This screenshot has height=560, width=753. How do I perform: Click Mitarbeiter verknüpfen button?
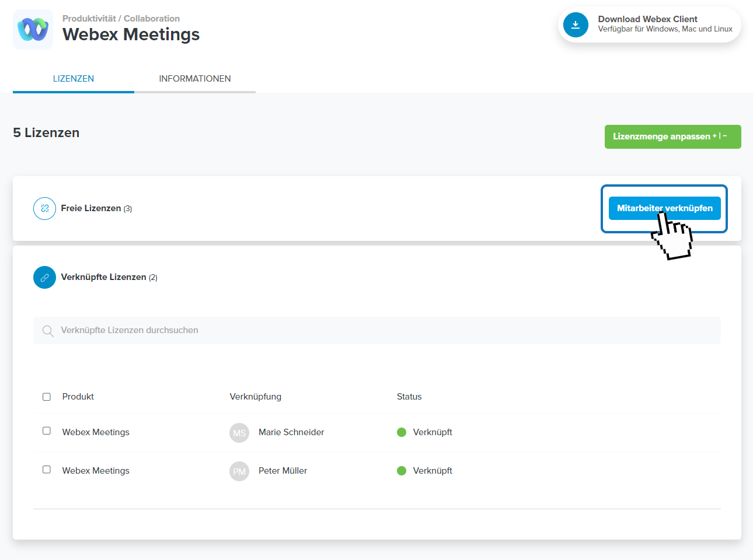point(665,208)
